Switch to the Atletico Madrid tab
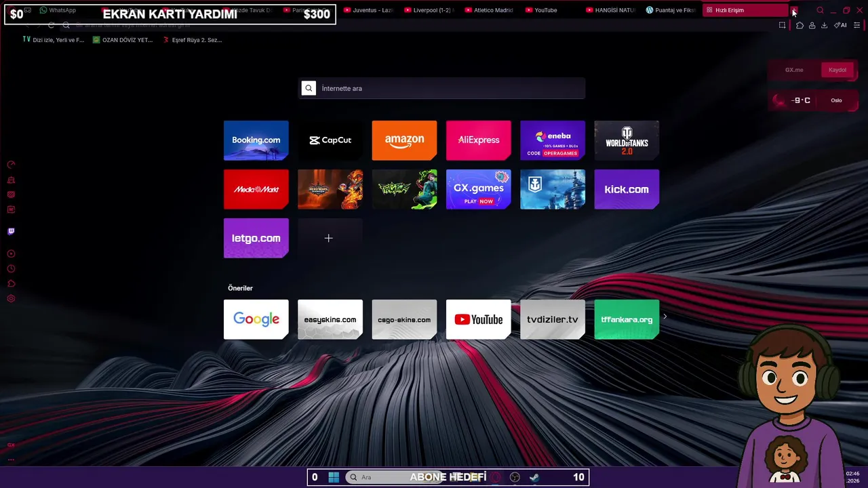 (489, 10)
